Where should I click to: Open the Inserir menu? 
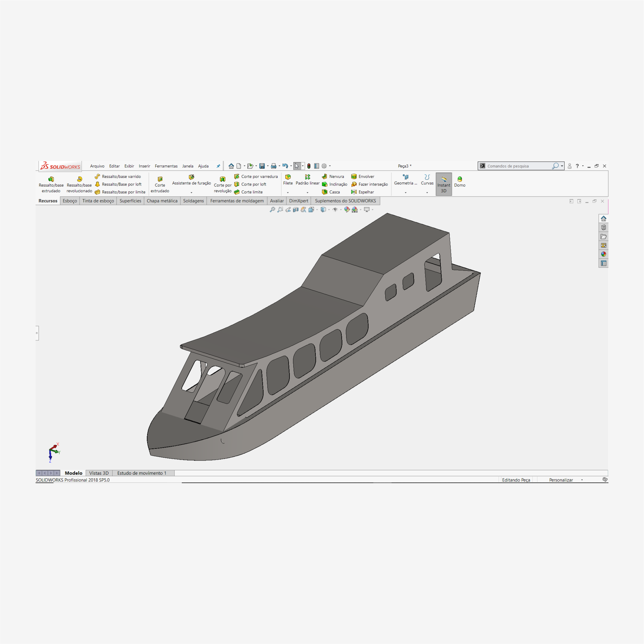coord(145,166)
